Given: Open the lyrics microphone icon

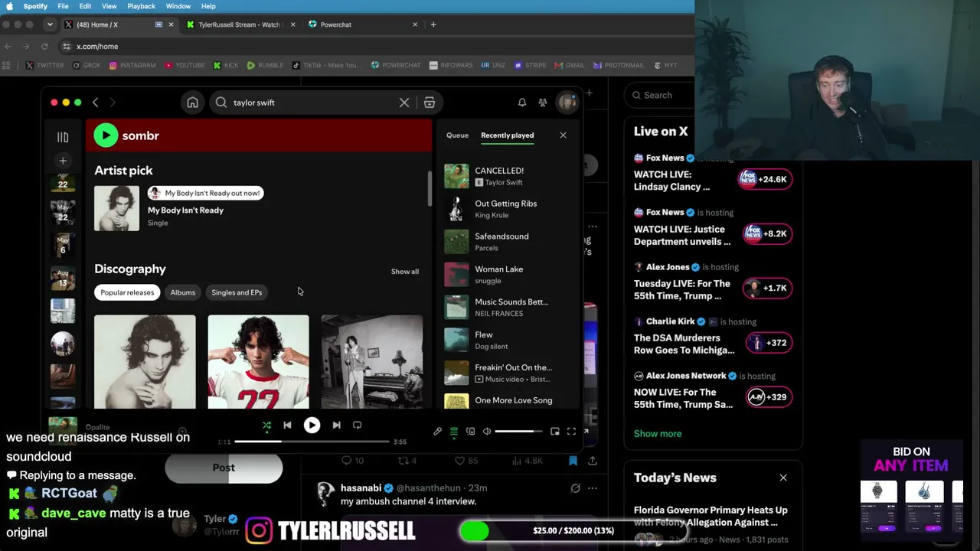Looking at the screenshot, I should click(437, 432).
